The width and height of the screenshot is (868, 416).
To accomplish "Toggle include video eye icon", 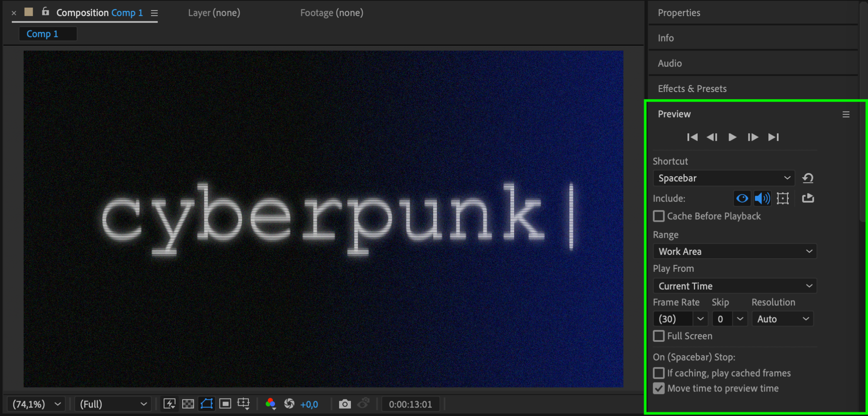I will coord(742,198).
